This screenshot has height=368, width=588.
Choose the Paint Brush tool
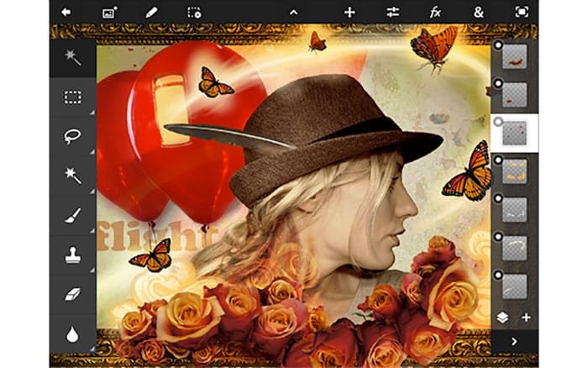tap(73, 214)
